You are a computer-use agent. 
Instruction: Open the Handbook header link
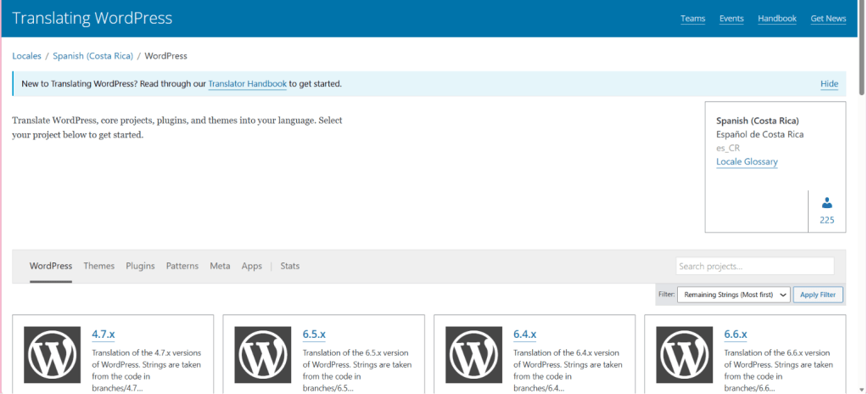(777, 19)
